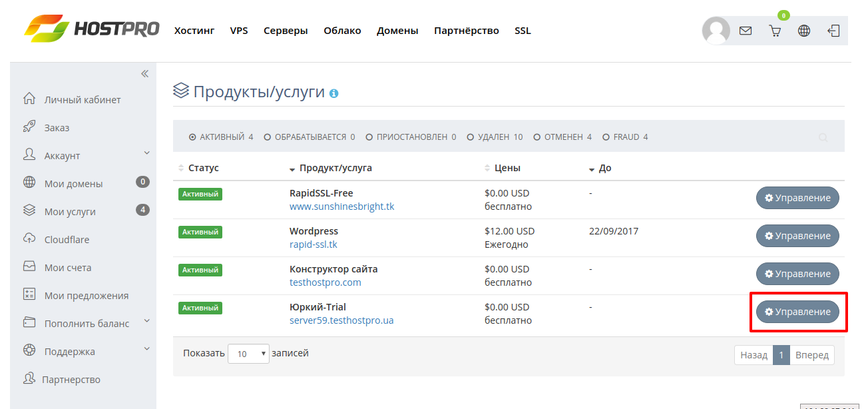Click the logout exit icon
Image resolution: width=868 pixels, height=409 pixels.
coord(833,31)
